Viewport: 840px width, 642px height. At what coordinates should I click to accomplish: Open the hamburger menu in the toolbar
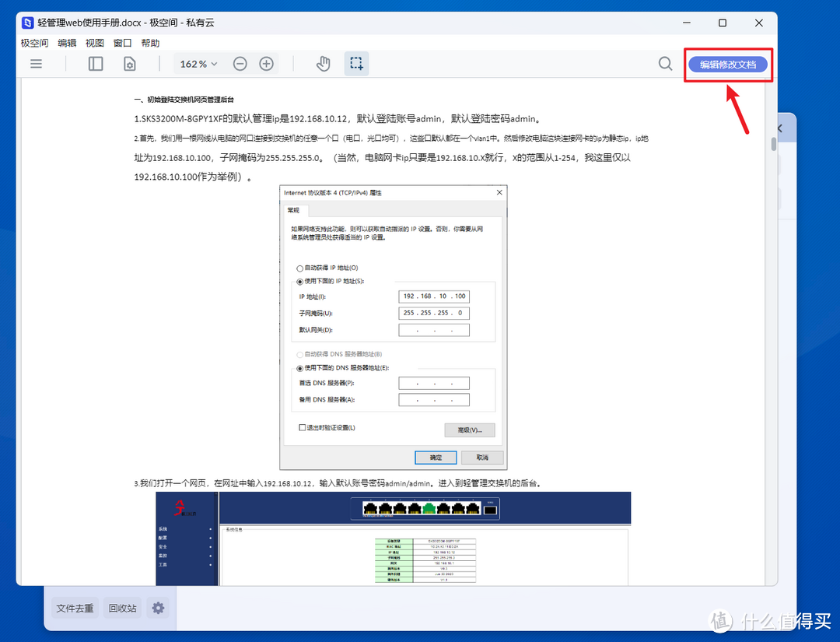tap(36, 64)
